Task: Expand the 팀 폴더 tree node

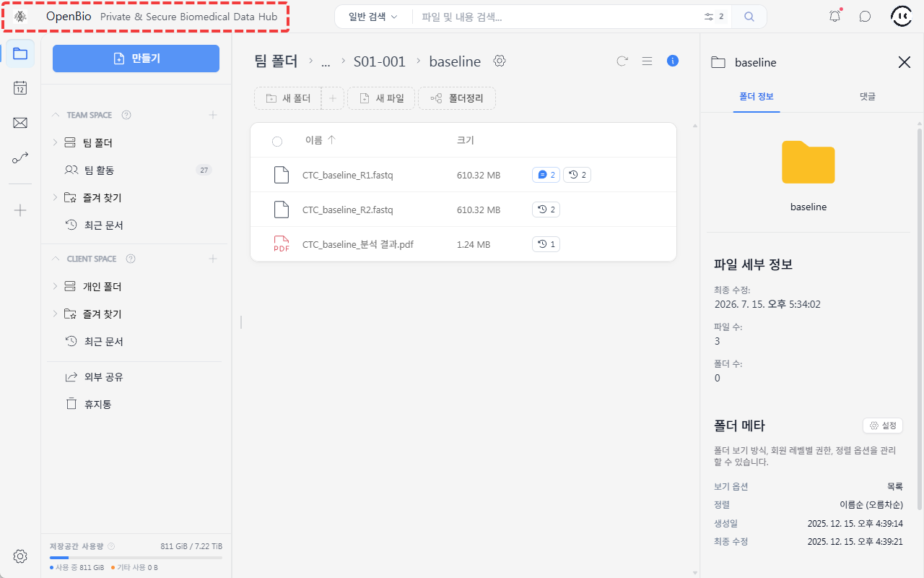Action: [55, 142]
